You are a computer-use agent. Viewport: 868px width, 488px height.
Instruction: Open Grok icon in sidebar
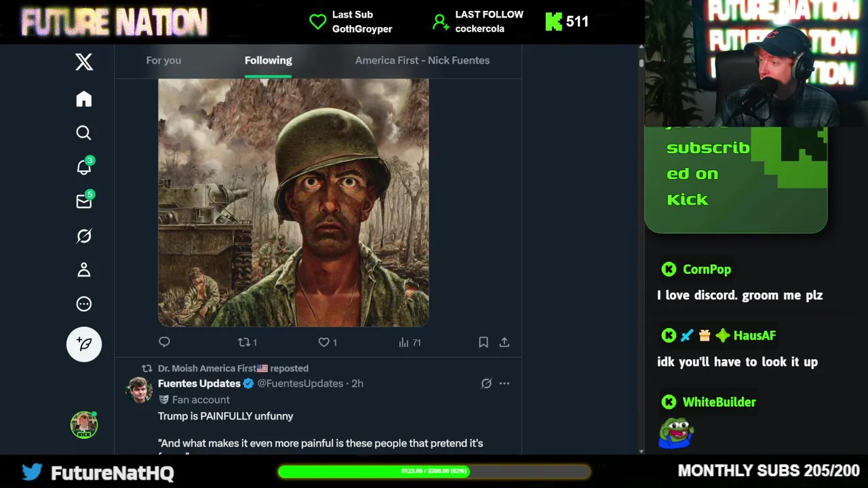click(x=84, y=236)
